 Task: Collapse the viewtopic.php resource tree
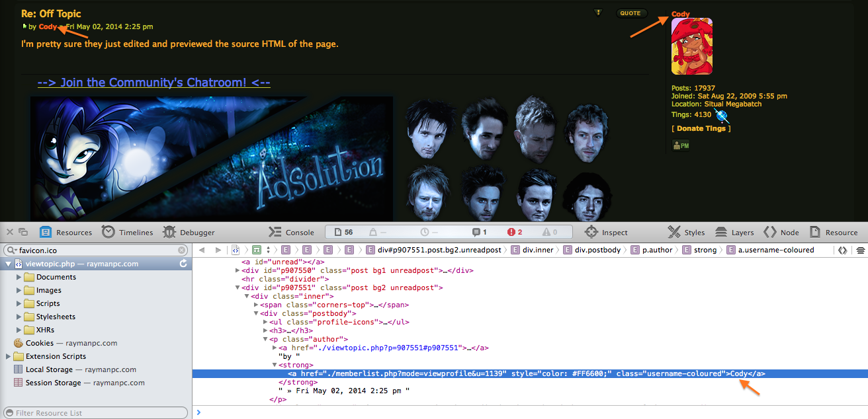(8, 264)
